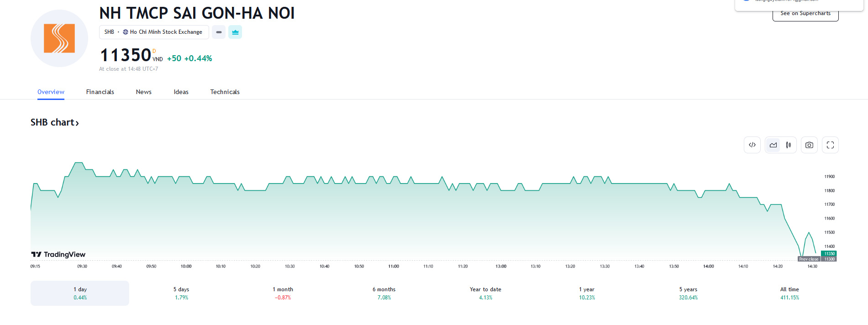Viewport: 868px width, 325px height.
Task: Take a chart snapshot with camera icon
Action: pyautogui.click(x=809, y=145)
